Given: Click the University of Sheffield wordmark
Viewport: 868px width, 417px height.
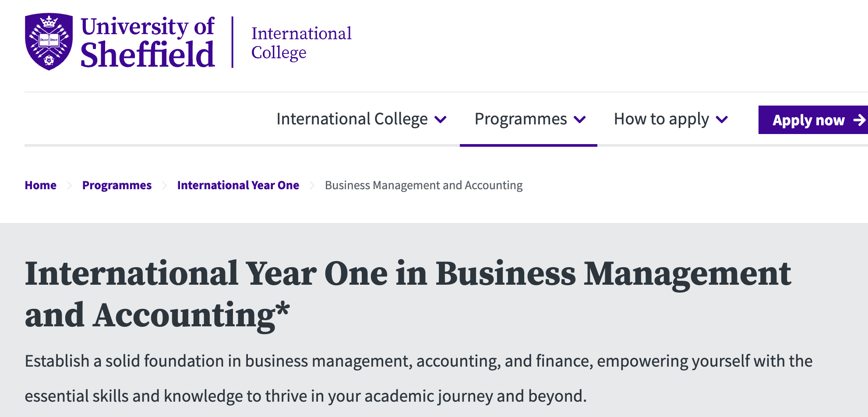Looking at the screenshot, I should coord(148,42).
